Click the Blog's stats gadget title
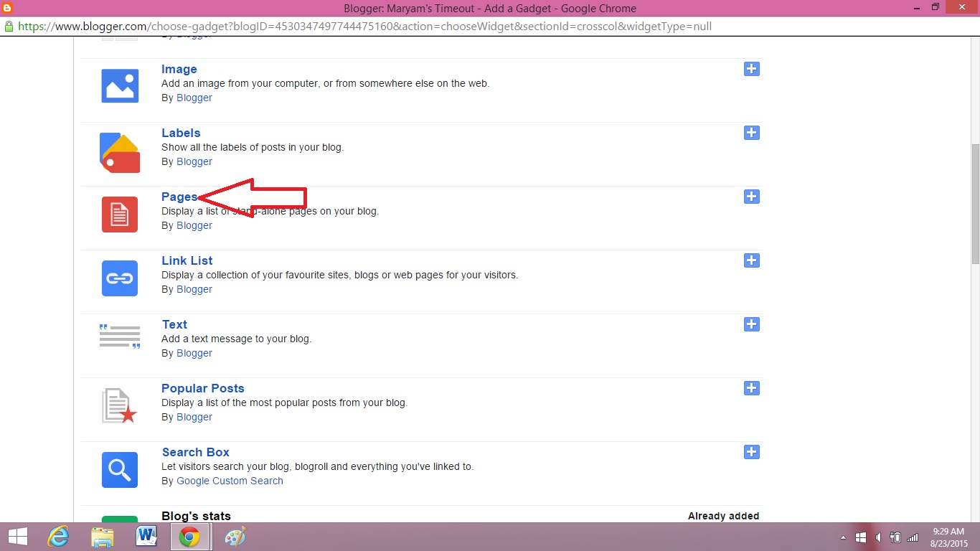Viewport: 980px width, 551px height. [197, 516]
